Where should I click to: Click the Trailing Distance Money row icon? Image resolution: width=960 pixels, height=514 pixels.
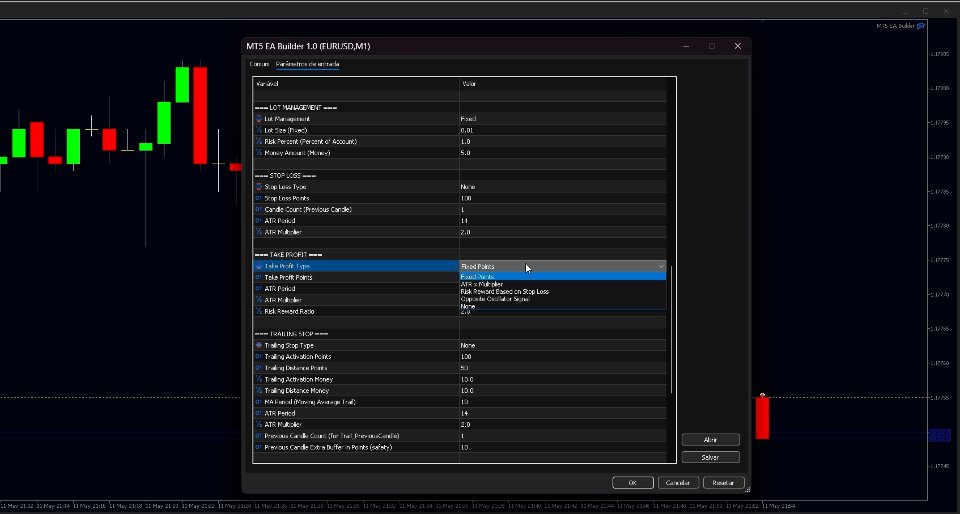click(258, 390)
